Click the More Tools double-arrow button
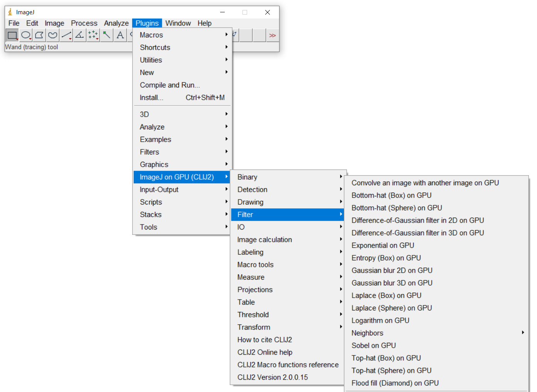Image resolution: width=537 pixels, height=392 pixels. [x=273, y=35]
